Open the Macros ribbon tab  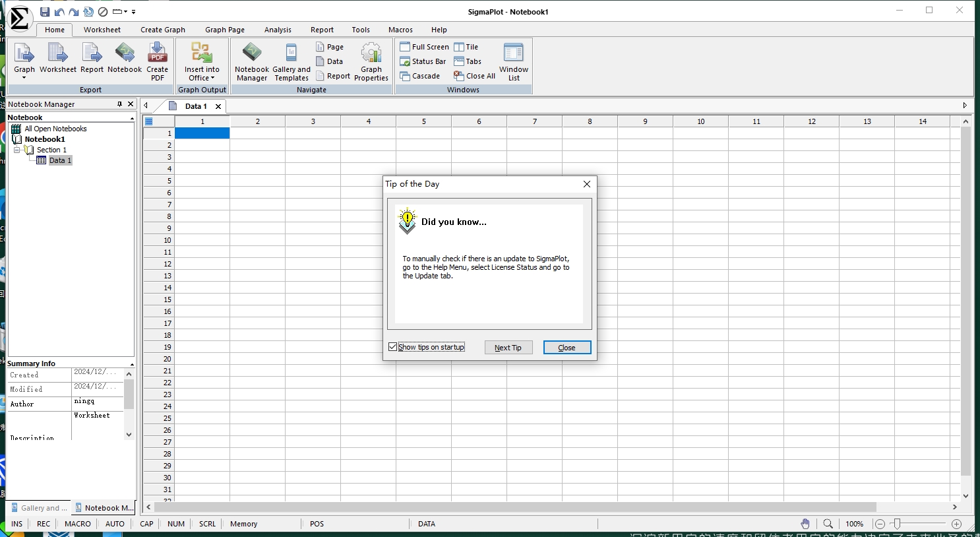pyautogui.click(x=400, y=30)
